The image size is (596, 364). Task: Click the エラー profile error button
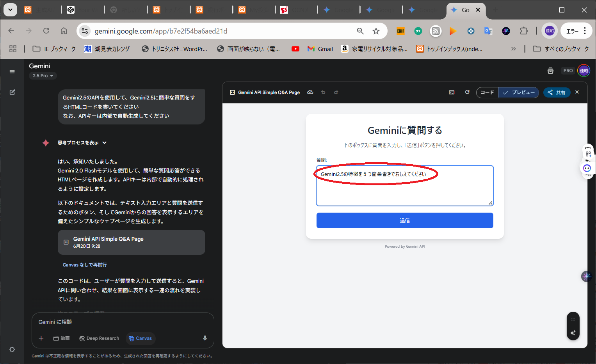(576, 31)
